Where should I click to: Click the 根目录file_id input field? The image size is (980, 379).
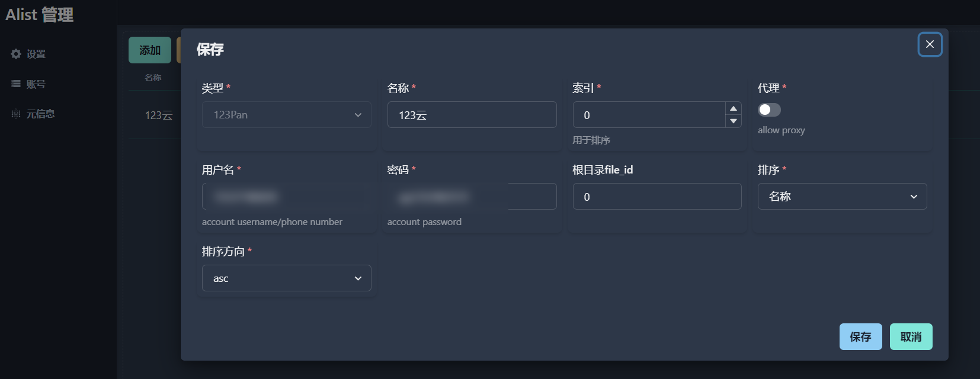(x=657, y=197)
